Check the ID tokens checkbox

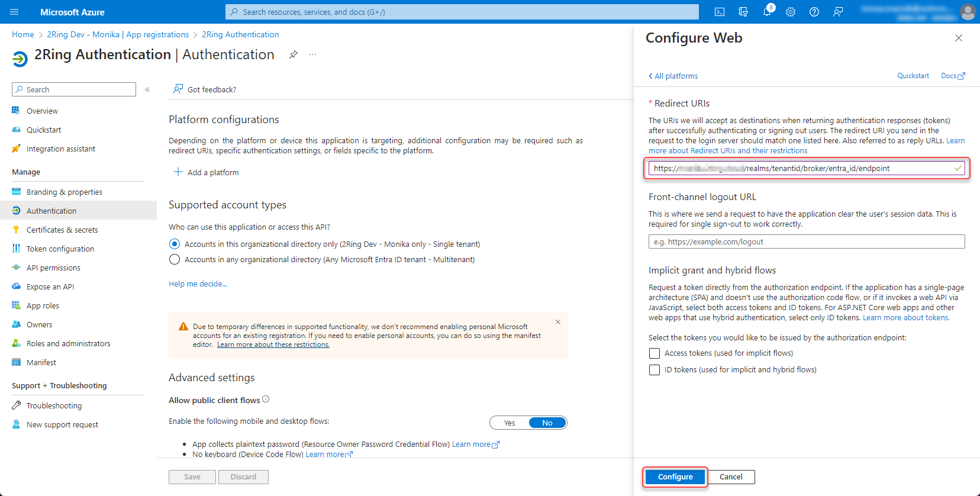tap(655, 370)
